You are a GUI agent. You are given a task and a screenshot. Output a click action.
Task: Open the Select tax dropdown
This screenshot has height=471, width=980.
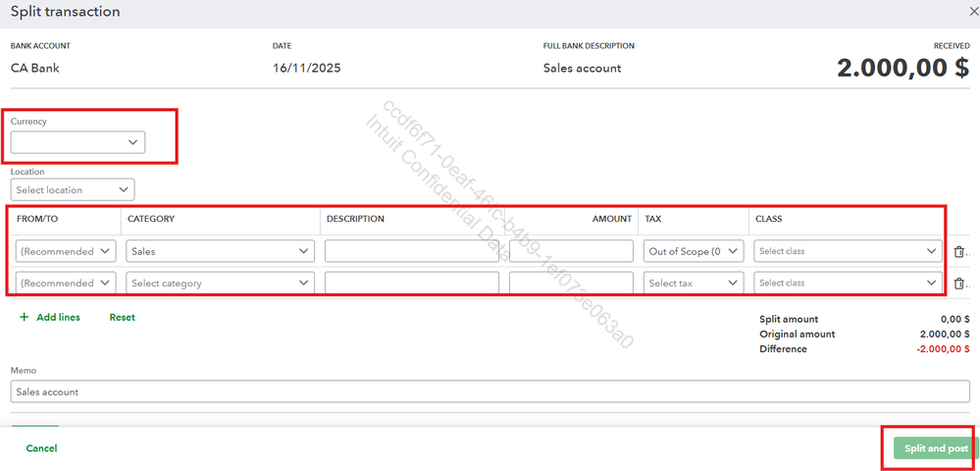pyautogui.click(x=694, y=284)
